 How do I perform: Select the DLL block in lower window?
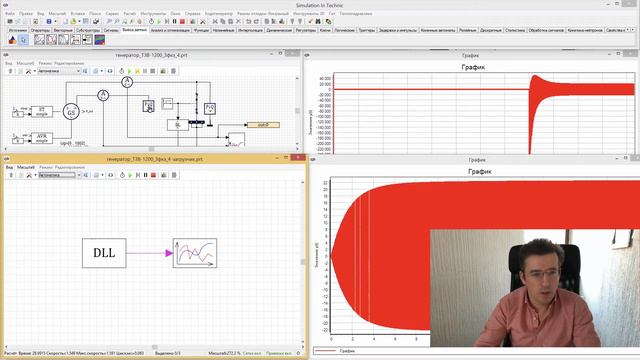click(104, 253)
